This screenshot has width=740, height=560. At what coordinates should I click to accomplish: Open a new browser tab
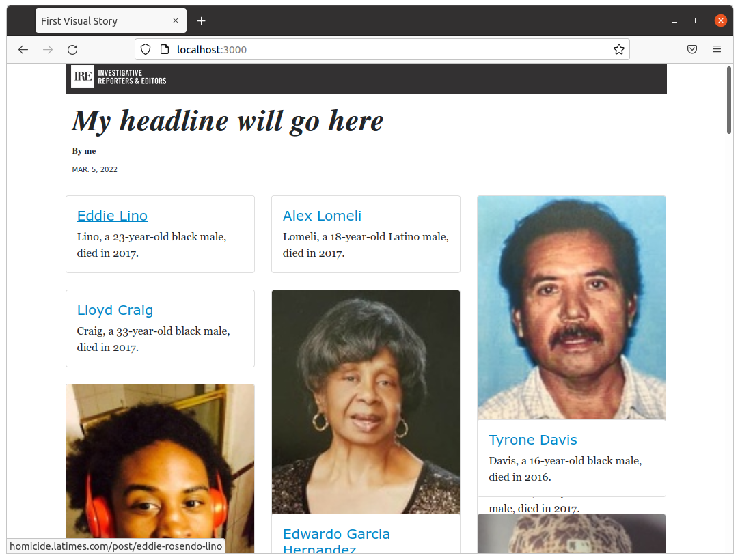pyautogui.click(x=201, y=20)
